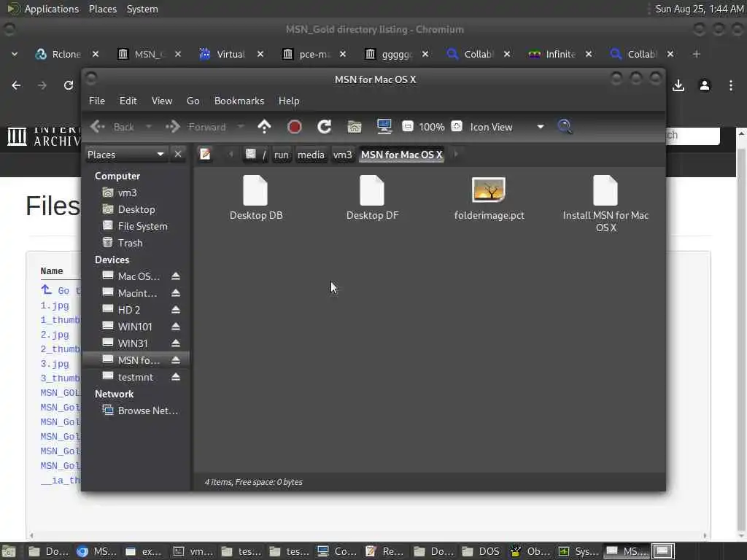This screenshot has height=560, width=747.
Task: Reload the MSN for Mac OS X folder
Action: pyautogui.click(x=325, y=127)
